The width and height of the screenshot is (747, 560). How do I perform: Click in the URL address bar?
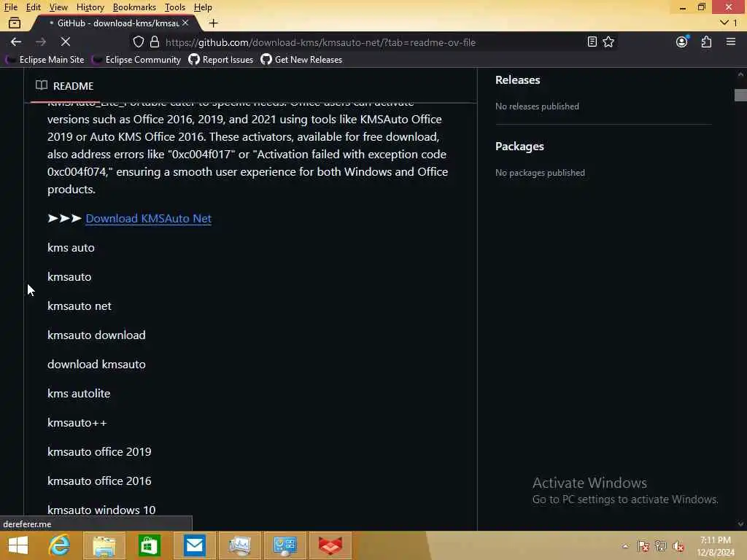[x=371, y=42]
